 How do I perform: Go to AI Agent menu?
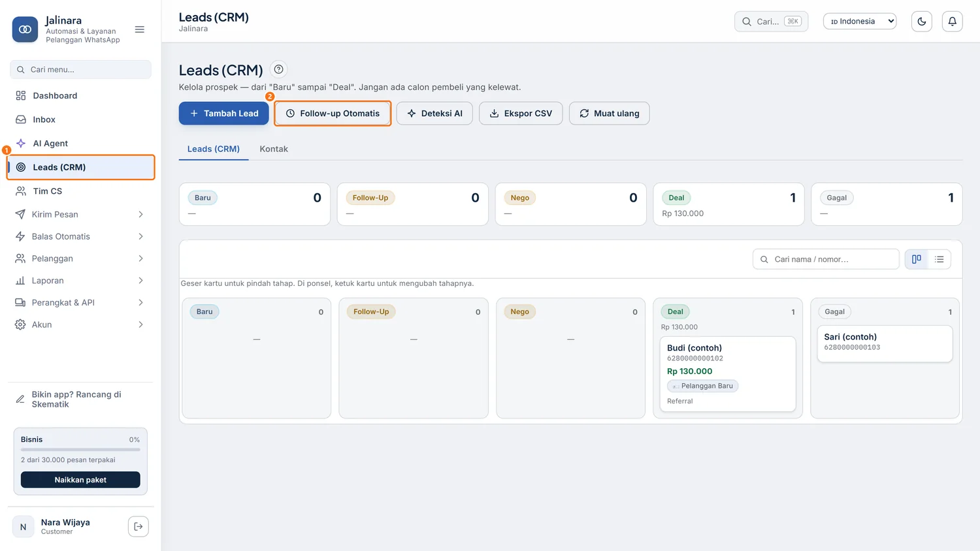81,143
